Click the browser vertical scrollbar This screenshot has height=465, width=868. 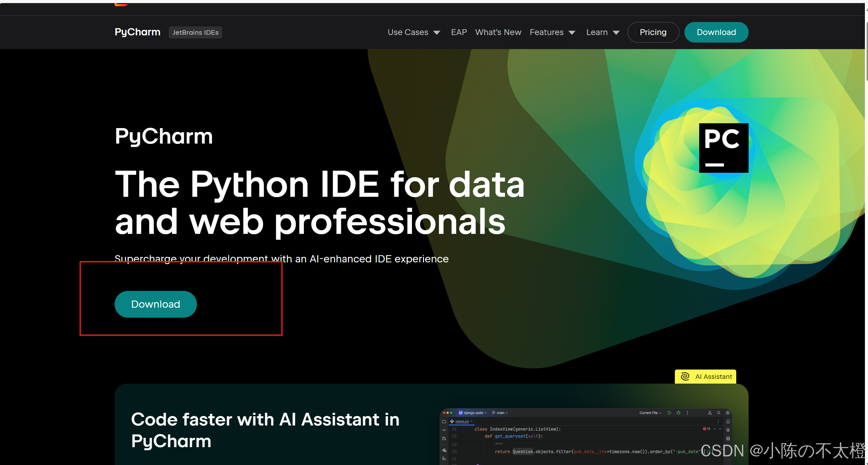tap(867, 52)
